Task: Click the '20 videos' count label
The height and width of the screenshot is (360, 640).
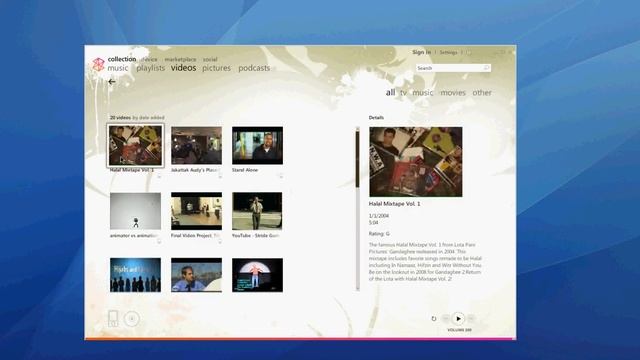Action: (120, 118)
